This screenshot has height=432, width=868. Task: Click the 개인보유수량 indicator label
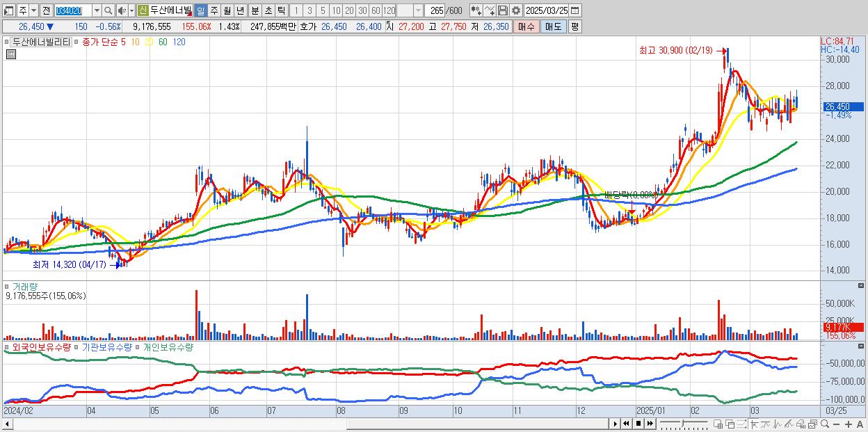pos(168,346)
